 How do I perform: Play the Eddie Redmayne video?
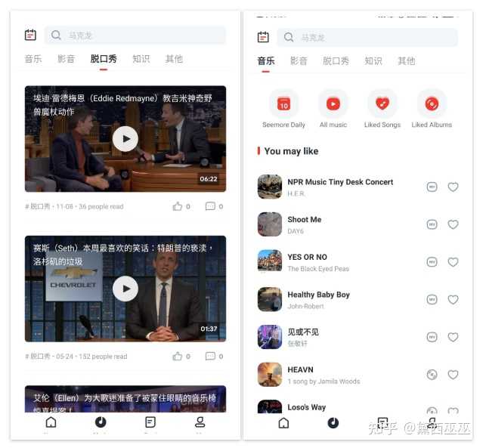[125, 139]
